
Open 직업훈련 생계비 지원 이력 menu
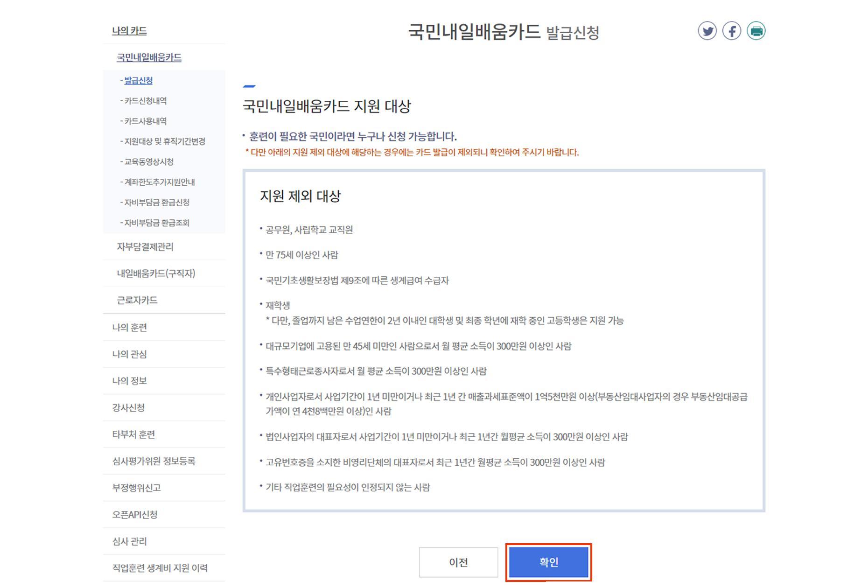160,568
